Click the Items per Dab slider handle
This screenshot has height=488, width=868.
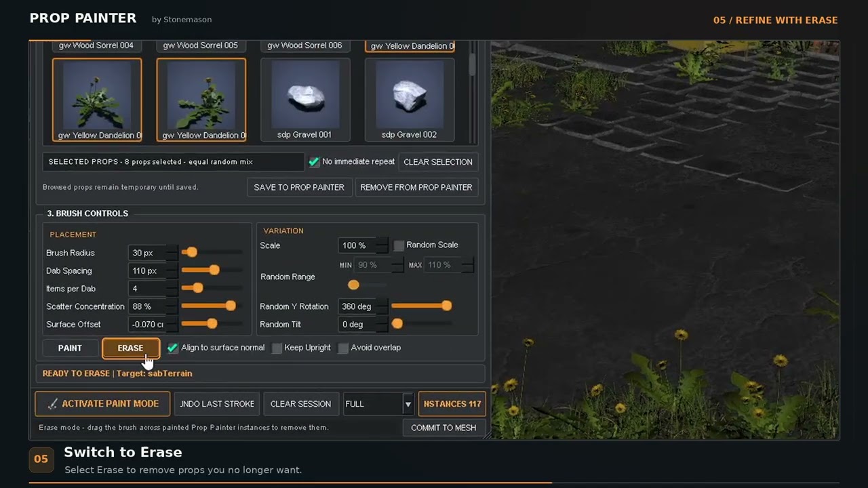(x=197, y=288)
